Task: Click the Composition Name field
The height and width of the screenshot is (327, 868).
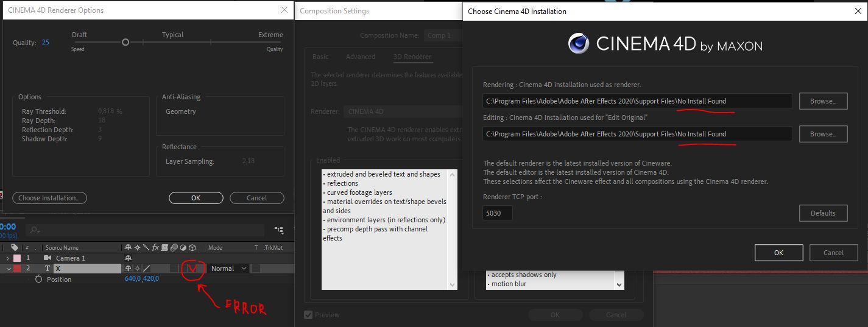Action: point(443,35)
